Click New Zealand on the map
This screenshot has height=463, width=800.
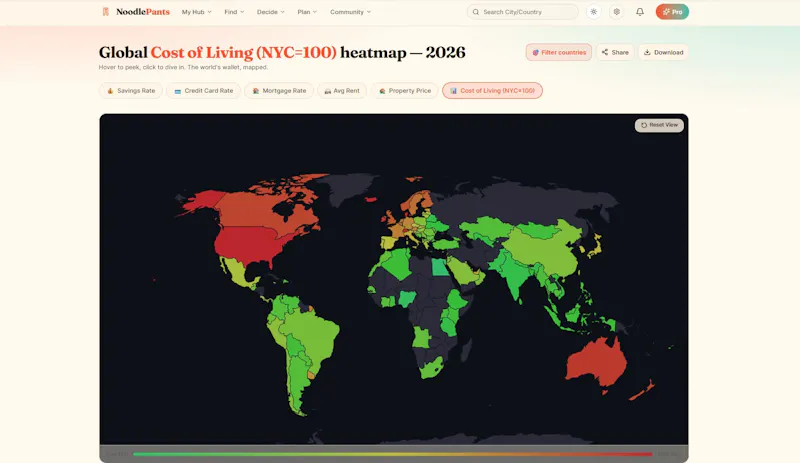[641, 391]
